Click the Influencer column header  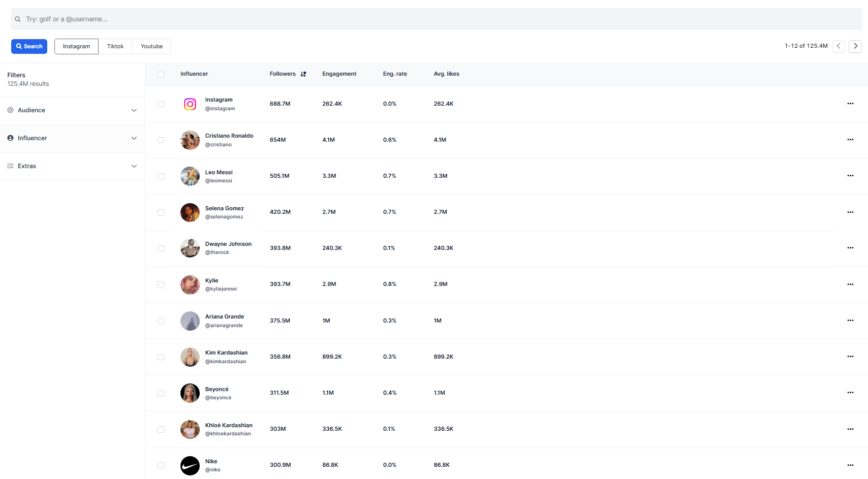click(194, 74)
